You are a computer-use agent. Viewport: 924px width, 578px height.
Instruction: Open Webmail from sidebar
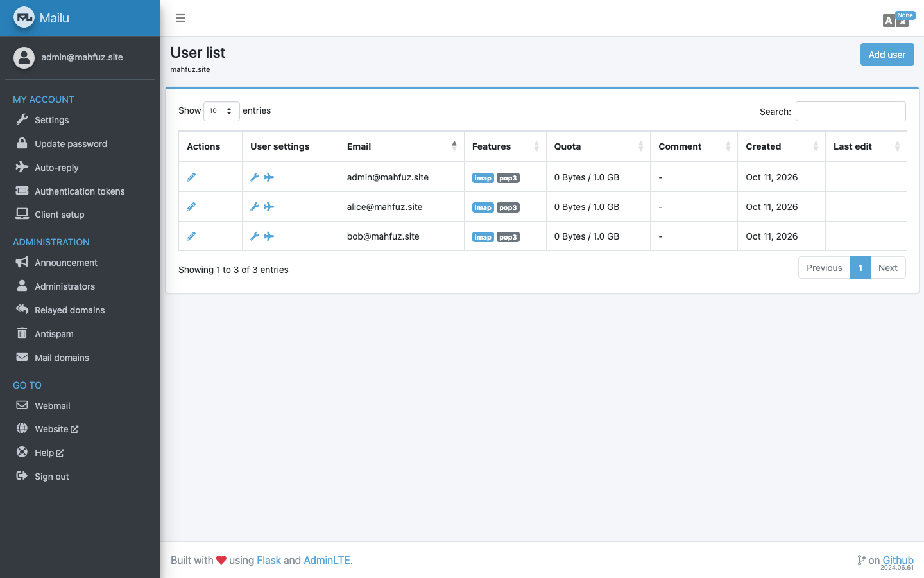coord(80,406)
